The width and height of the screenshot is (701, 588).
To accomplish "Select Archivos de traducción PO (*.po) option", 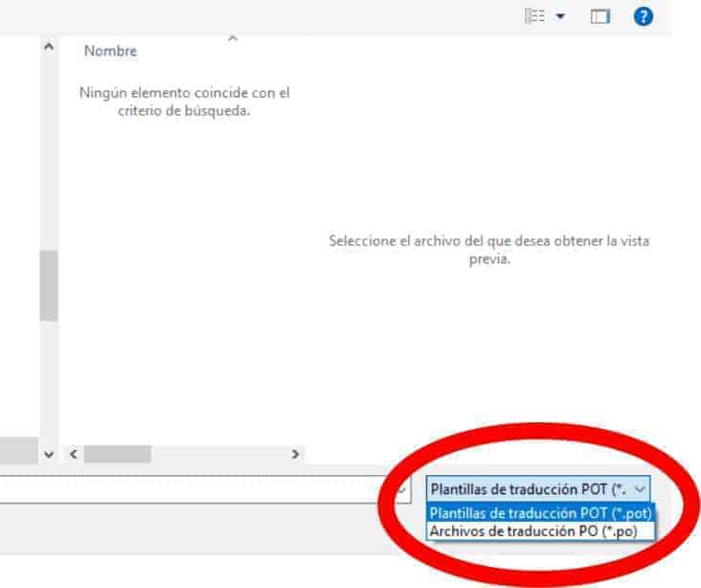I will pyautogui.click(x=540, y=531).
